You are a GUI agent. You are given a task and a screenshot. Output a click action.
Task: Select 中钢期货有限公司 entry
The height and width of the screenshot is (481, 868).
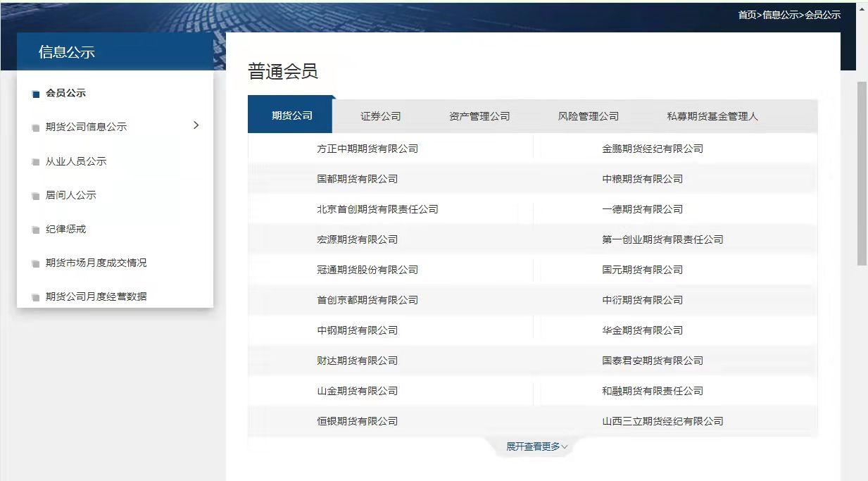click(x=358, y=330)
